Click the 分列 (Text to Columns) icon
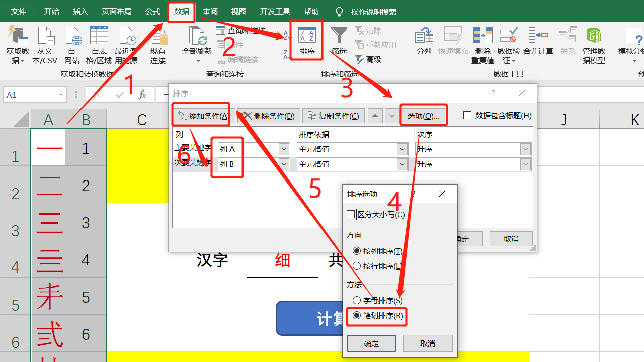 [424, 36]
